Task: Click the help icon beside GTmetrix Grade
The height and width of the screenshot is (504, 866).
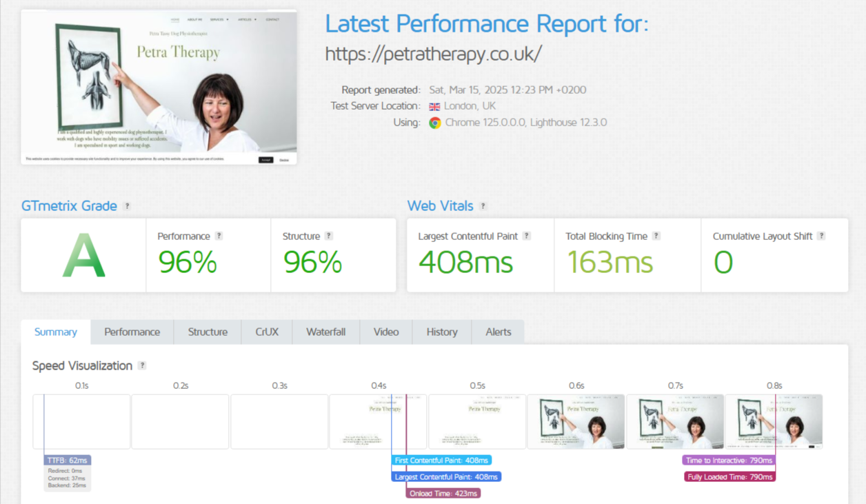Action: tap(127, 206)
